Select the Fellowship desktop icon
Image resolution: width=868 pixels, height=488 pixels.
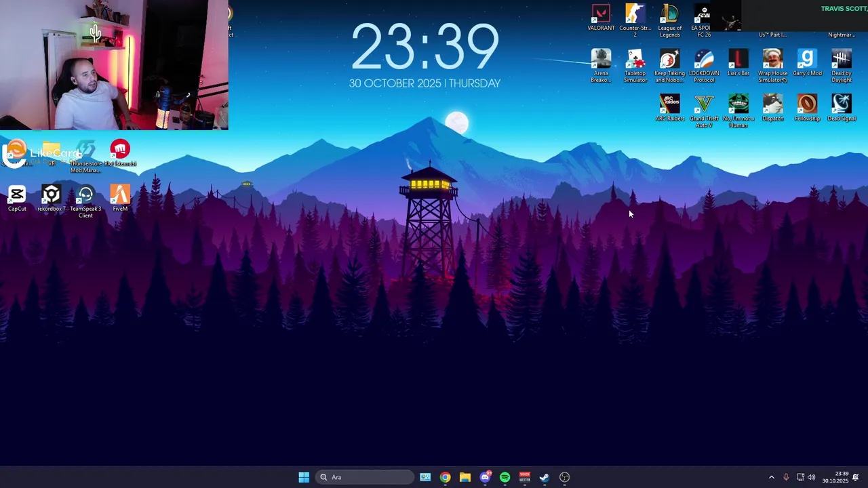click(x=807, y=108)
